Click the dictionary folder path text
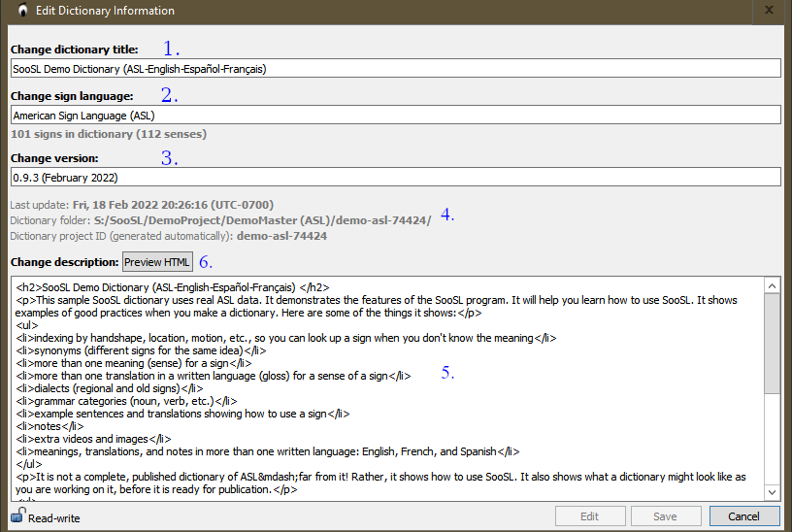Screen dimensions: 792x532 click(x=263, y=220)
